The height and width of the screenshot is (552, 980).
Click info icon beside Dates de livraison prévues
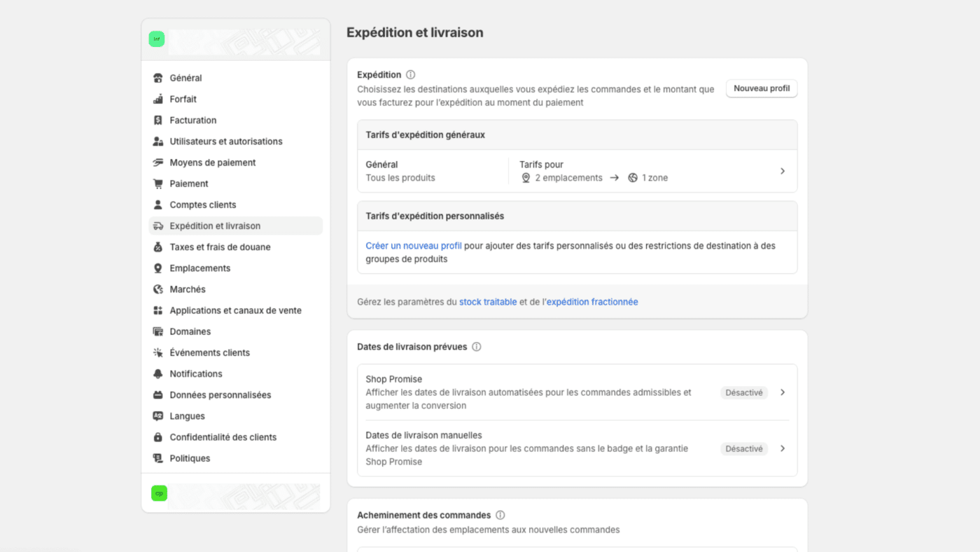point(476,347)
